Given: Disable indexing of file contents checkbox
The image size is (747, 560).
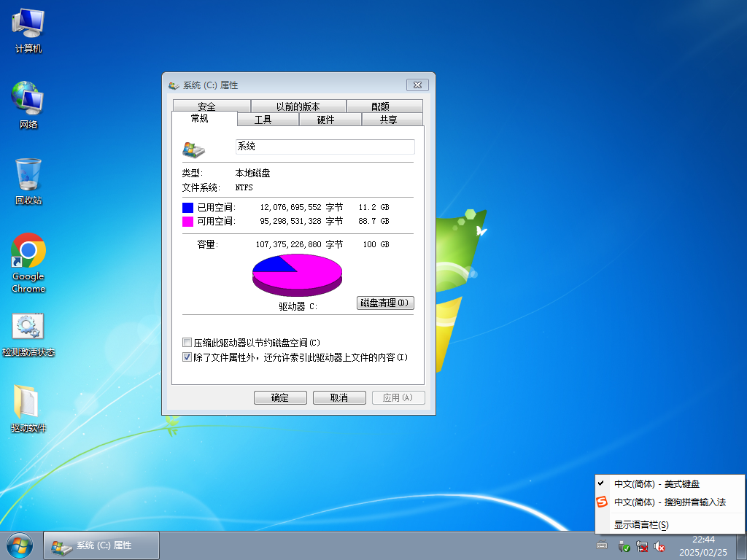Looking at the screenshot, I should [x=187, y=357].
